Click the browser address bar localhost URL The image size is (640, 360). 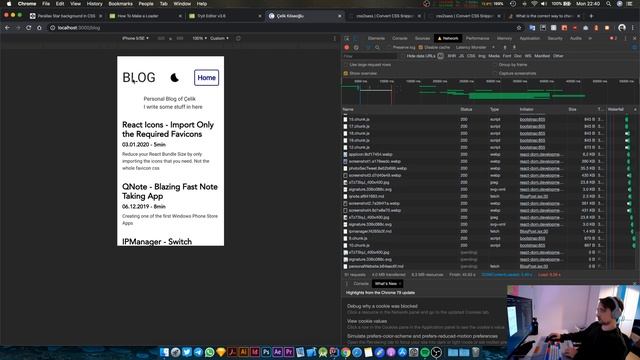79,28
